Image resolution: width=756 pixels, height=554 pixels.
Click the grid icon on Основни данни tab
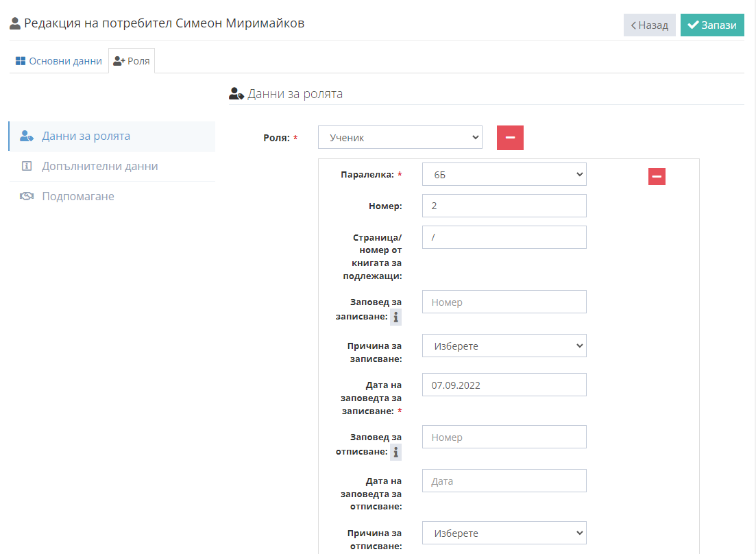click(21, 61)
